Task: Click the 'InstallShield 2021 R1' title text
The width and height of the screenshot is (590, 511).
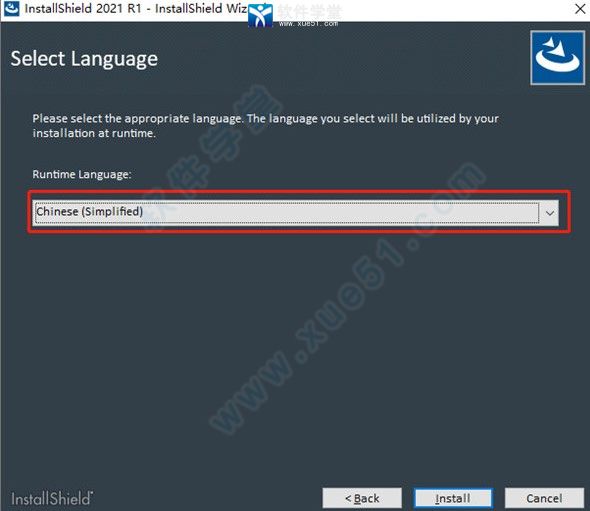Action: click(x=83, y=9)
